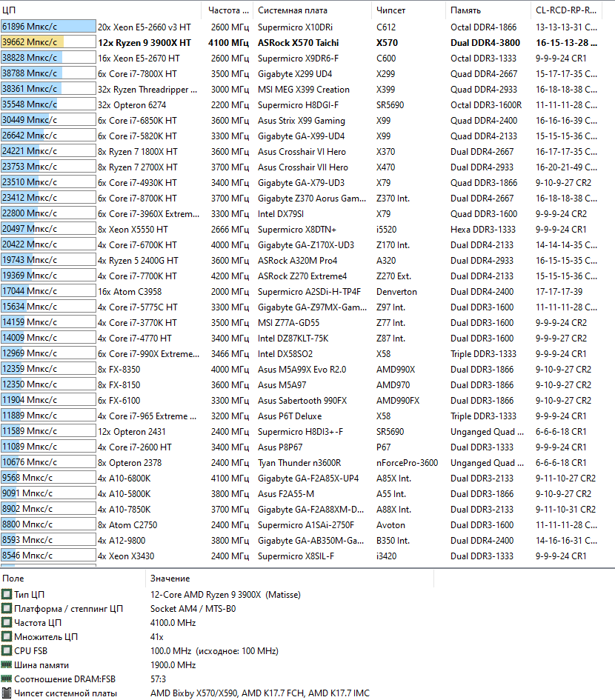Select the highlighted 39662 Мпкс/с result bar
Image resolution: width=615 pixels, height=700 pixels.
48,42
